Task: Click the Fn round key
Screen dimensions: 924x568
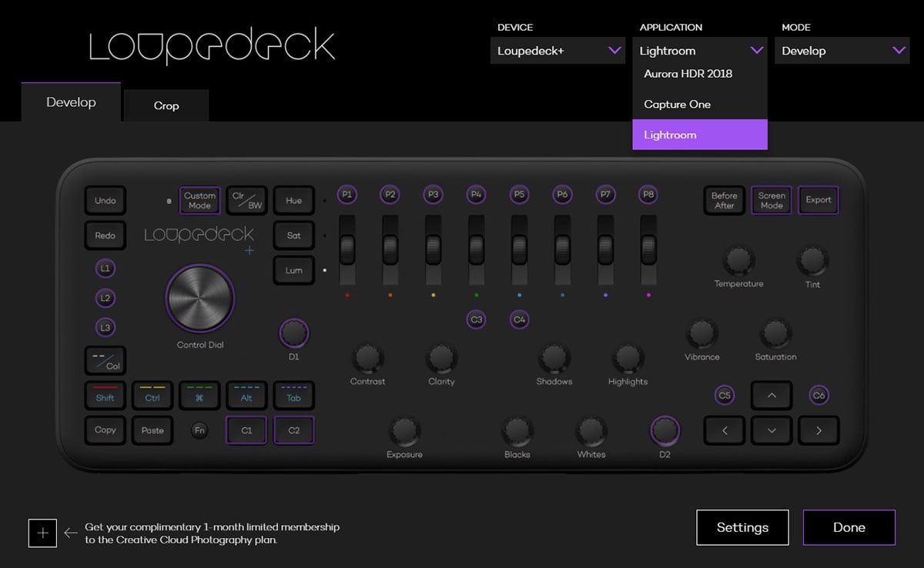Action: (x=199, y=430)
